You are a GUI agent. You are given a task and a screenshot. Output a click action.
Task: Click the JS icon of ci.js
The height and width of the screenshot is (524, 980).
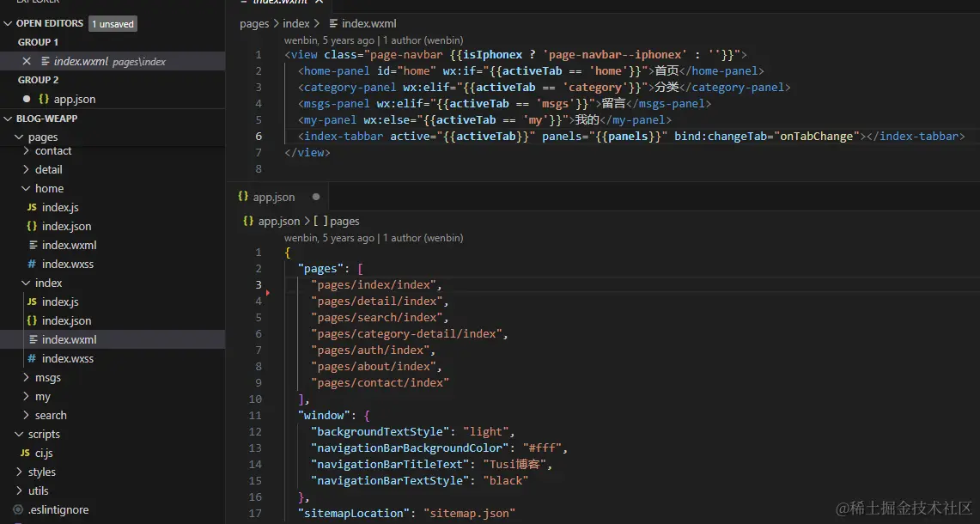[25, 453]
